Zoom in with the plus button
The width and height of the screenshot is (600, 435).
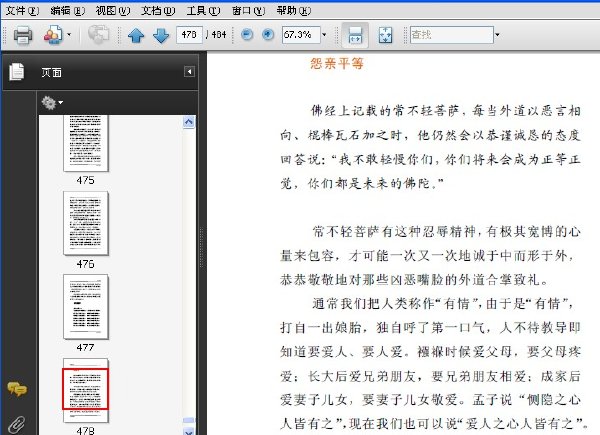coord(268,34)
